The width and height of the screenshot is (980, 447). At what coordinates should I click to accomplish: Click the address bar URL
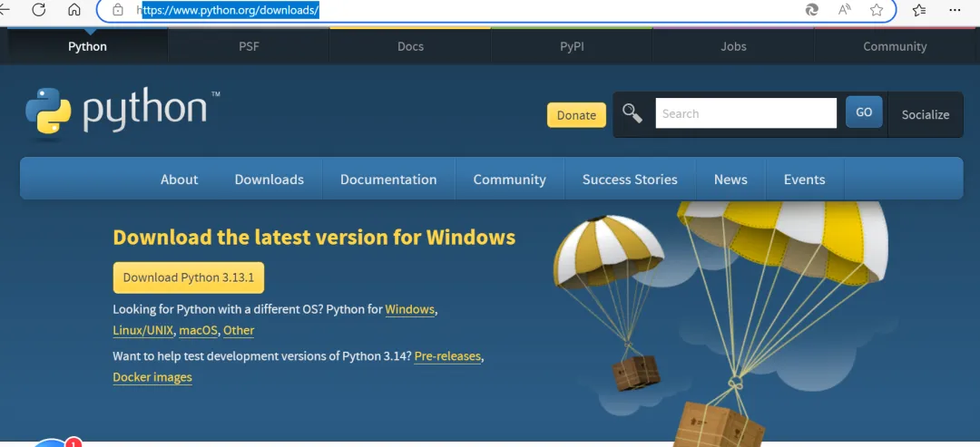pyautogui.click(x=228, y=10)
